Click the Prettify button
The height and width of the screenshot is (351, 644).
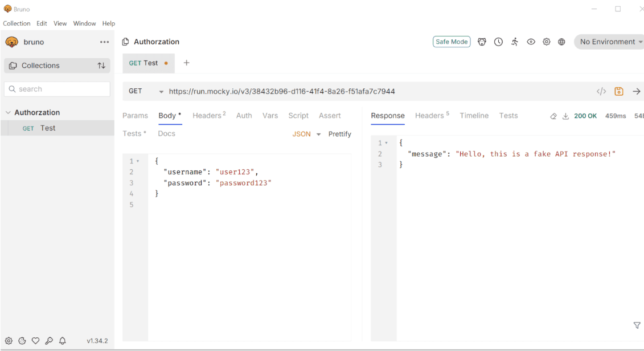click(x=340, y=134)
